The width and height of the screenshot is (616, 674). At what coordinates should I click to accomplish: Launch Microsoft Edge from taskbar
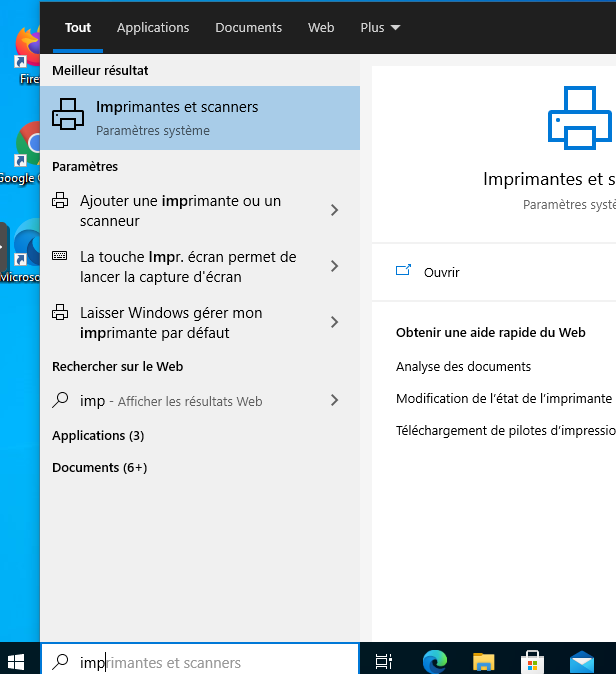pos(435,661)
